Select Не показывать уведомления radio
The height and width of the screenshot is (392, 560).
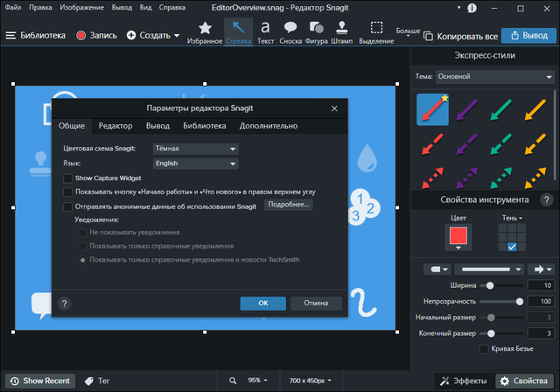82,233
